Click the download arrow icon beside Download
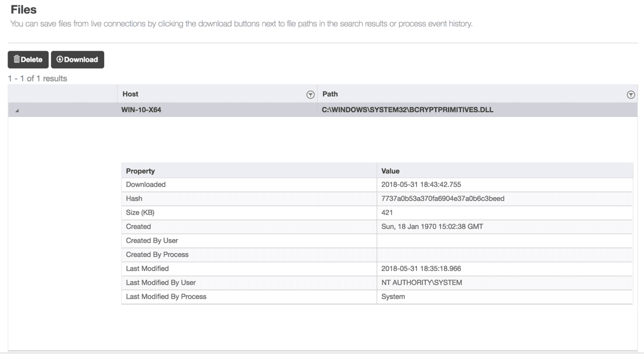 pyautogui.click(x=60, y=60)
